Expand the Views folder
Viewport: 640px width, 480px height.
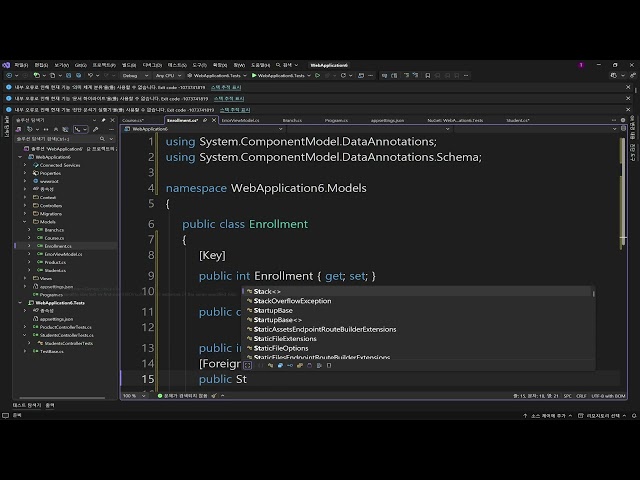pos(25,278)
